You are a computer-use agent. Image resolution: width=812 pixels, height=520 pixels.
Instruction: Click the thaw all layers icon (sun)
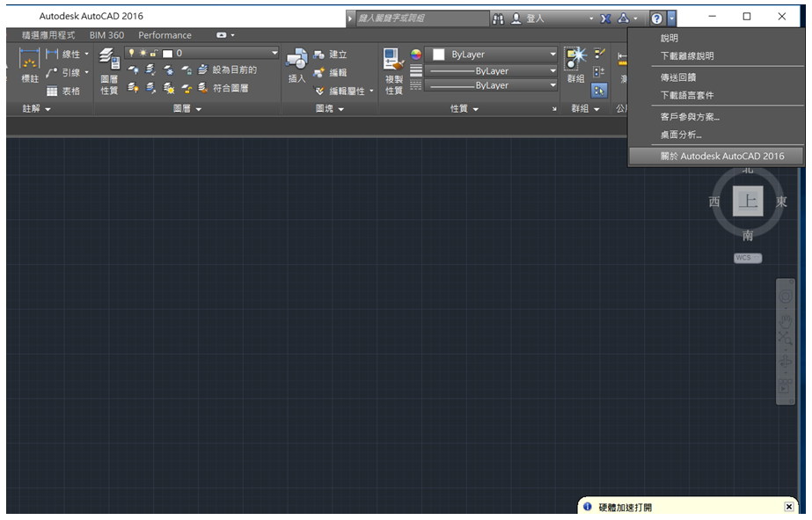point(168,88)
